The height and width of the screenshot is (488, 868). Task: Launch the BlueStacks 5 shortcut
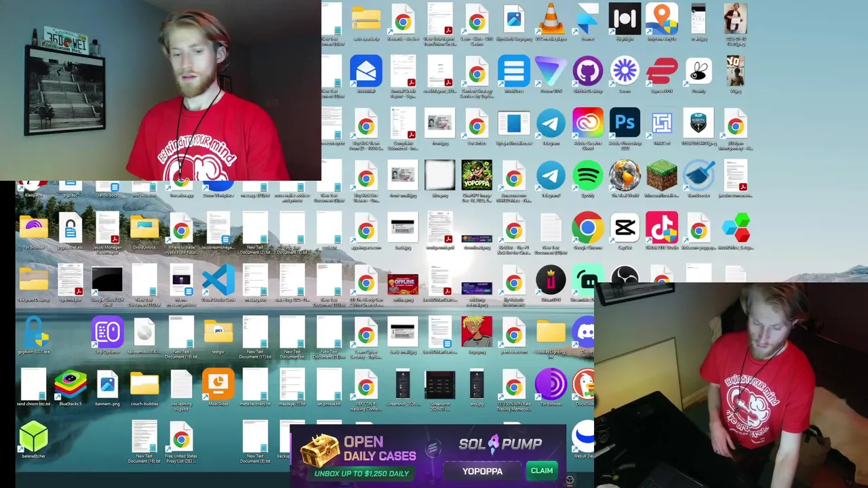click(x=71, y=385)
